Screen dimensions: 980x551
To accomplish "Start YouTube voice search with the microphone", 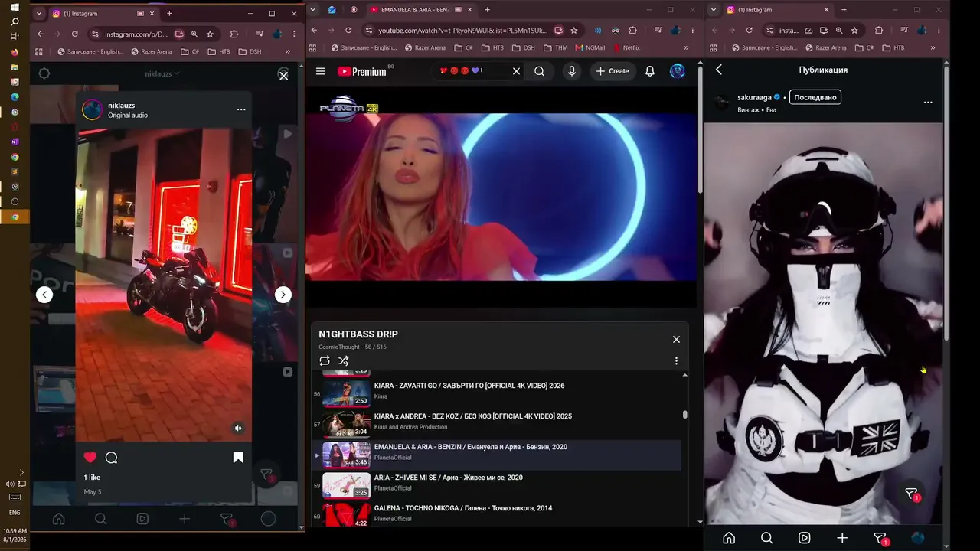I will pyautogui.click(x=571, y=71).
